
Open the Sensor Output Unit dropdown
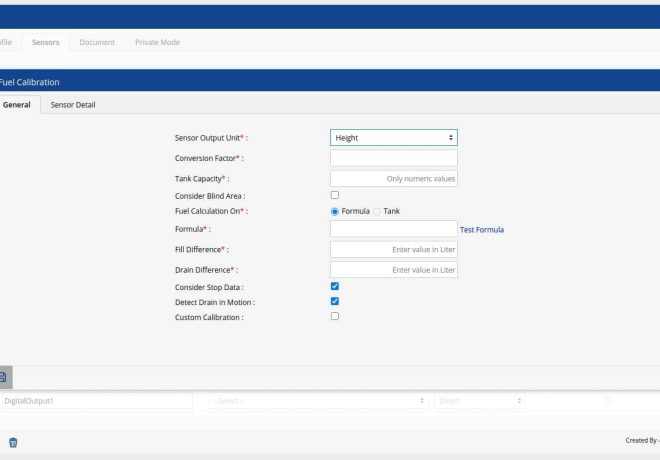point(393,138)
